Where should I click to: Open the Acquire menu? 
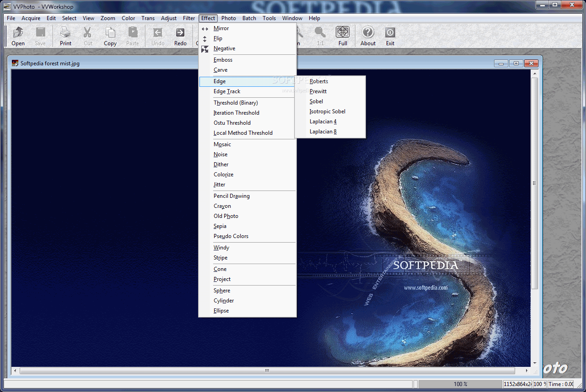coord(31,18)
